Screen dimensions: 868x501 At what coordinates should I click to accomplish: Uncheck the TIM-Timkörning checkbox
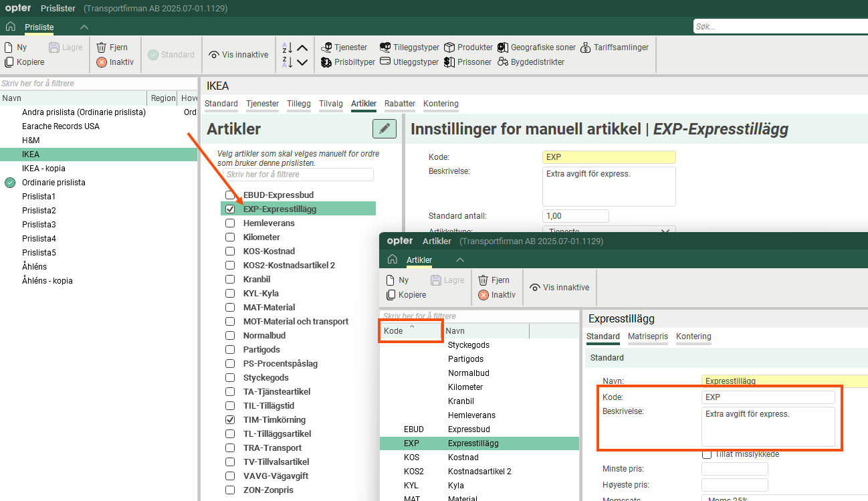(230, 420)
